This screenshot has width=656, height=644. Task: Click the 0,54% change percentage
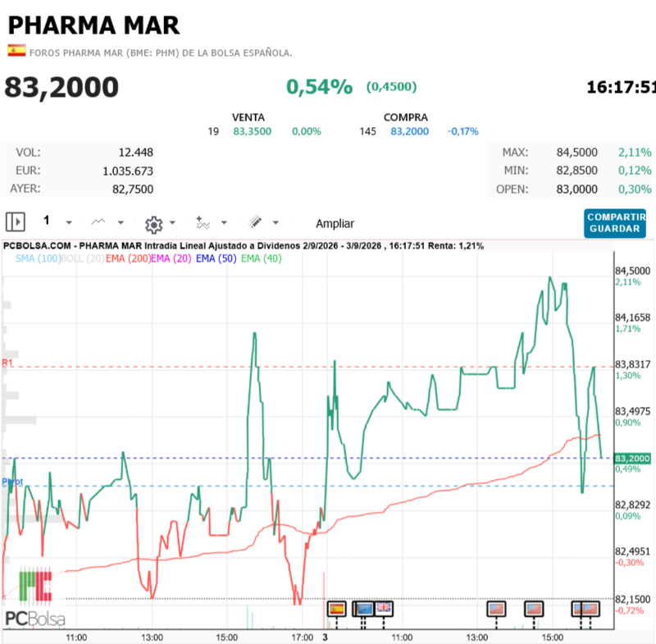[319, 87]
